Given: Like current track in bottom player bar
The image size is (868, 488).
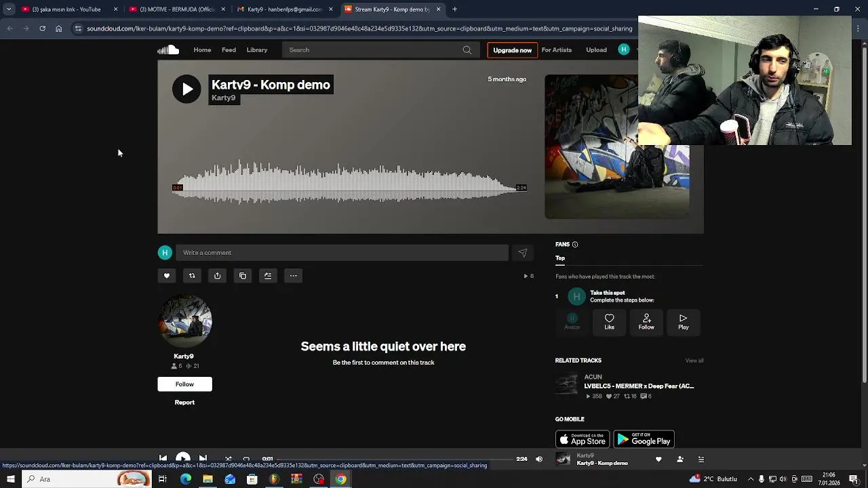Looking at the screenshot, I should pyautogui.click(x=658, y=459).
